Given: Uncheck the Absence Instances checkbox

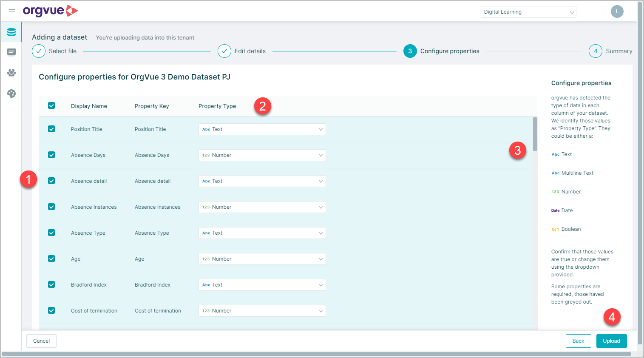Looking at the screenshot, I should click(51, 207).
